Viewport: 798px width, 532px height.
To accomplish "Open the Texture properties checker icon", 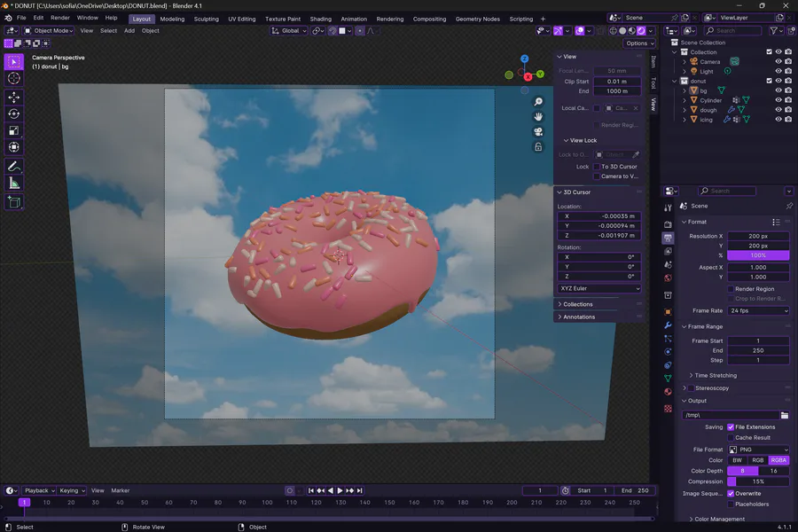I will pyautogui.click(x=668, y=408).
